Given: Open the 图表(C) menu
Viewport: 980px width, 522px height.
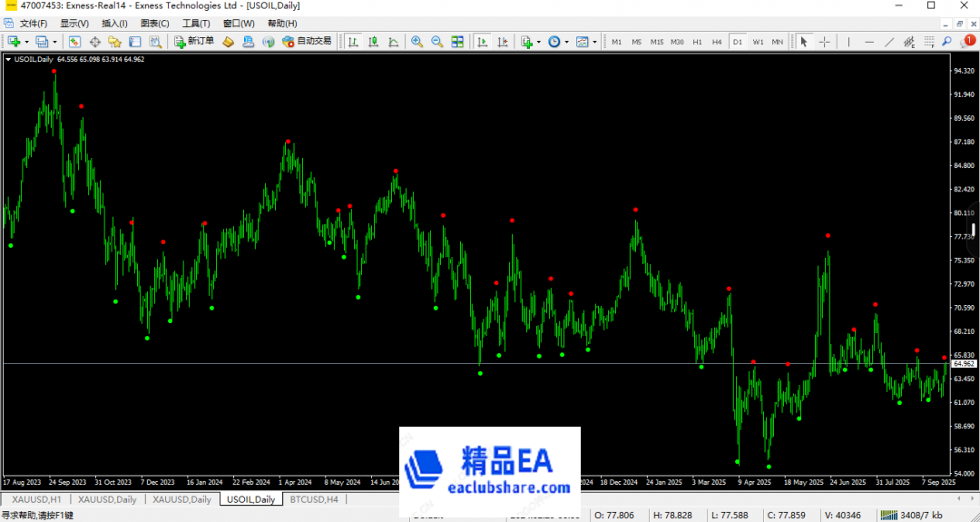Looking at the screenshot, I should click(155, 23).
